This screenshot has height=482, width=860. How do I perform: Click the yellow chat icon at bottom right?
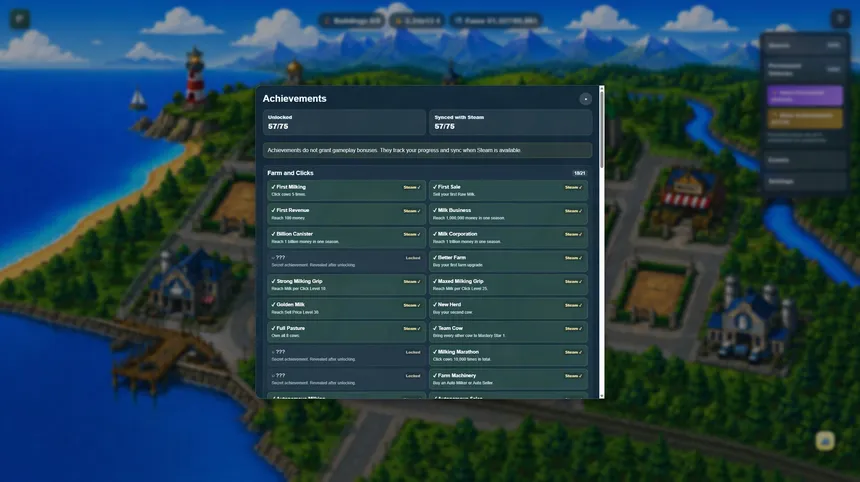[825, 440]
